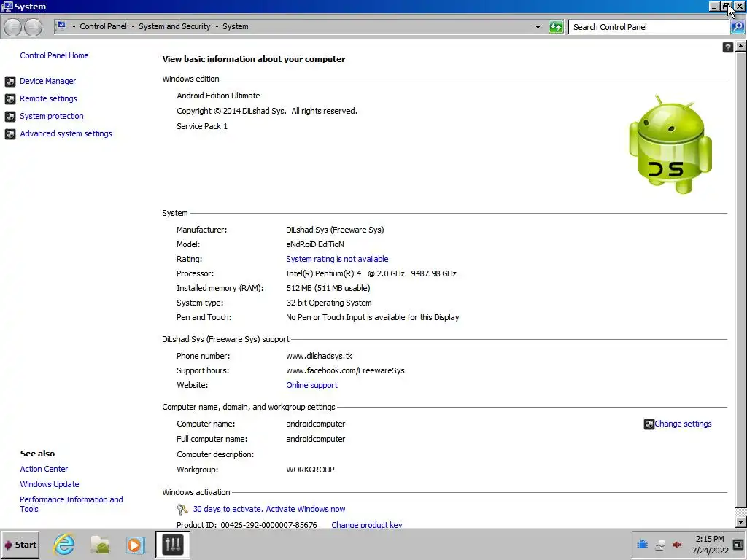
Task: Open the Windows Update link
Action: pyautogui.click(x=50, y=484)
